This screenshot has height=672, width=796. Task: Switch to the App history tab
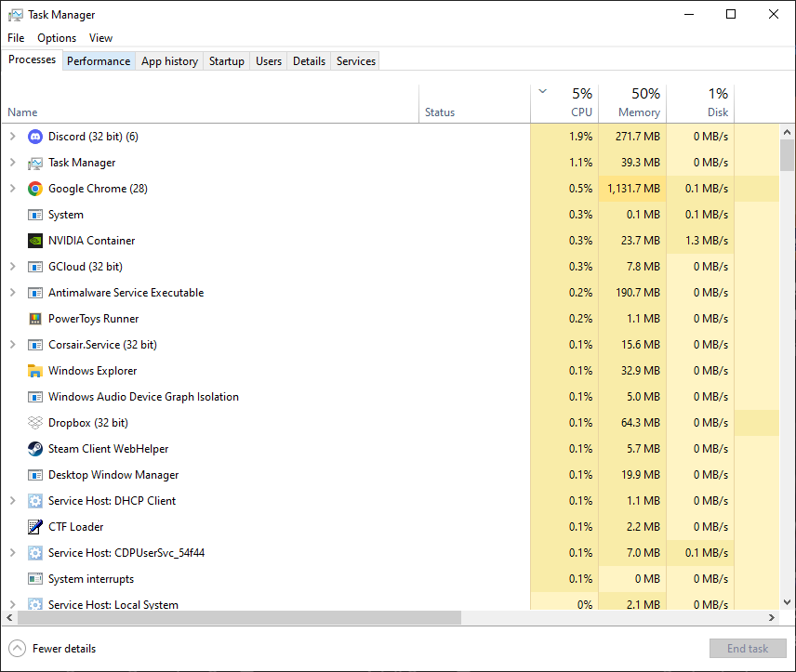pyautogui.click(x=169, y=61)
